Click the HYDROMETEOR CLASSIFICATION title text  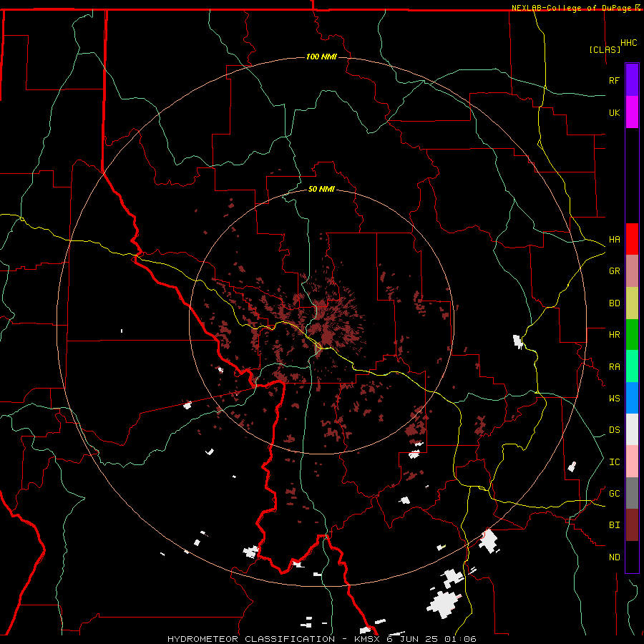tap(251, 639)
